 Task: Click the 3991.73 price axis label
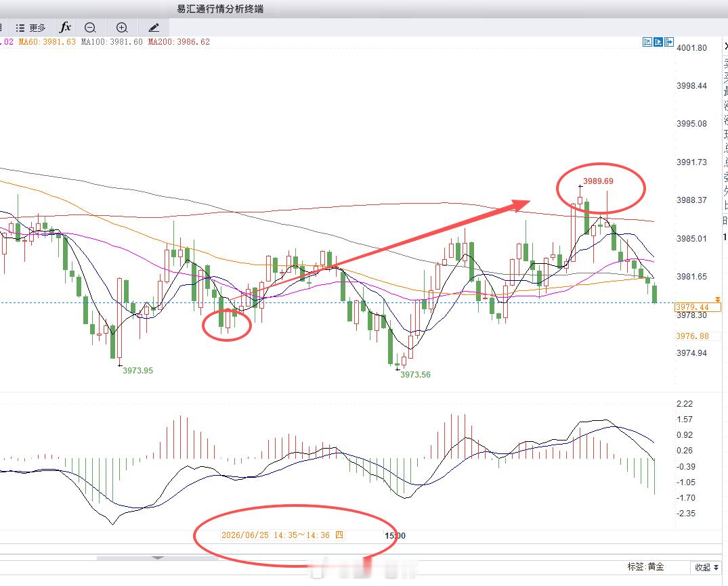[x=692, y=162]
